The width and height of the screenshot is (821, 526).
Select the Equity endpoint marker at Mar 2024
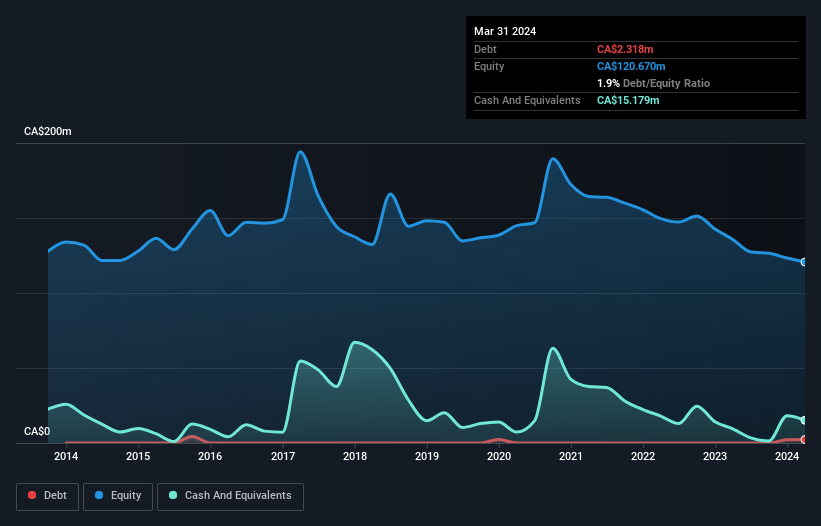[804, 262]
